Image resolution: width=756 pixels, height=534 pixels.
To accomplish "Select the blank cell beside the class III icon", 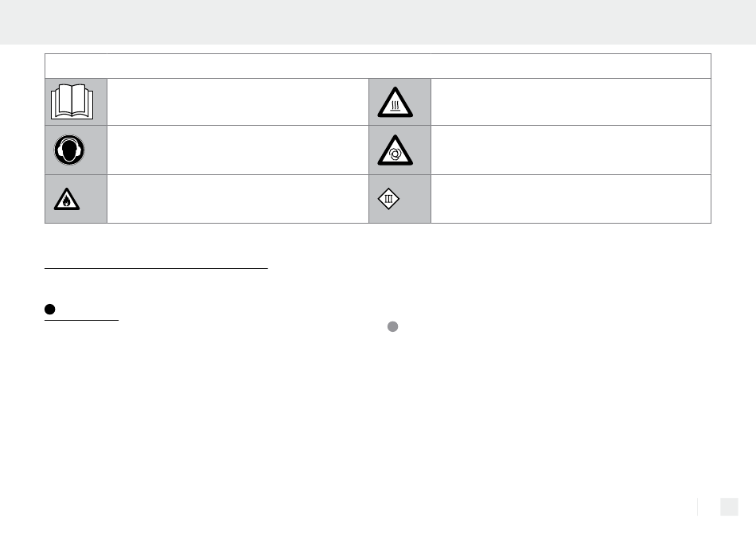I will (x=571, y=199).
